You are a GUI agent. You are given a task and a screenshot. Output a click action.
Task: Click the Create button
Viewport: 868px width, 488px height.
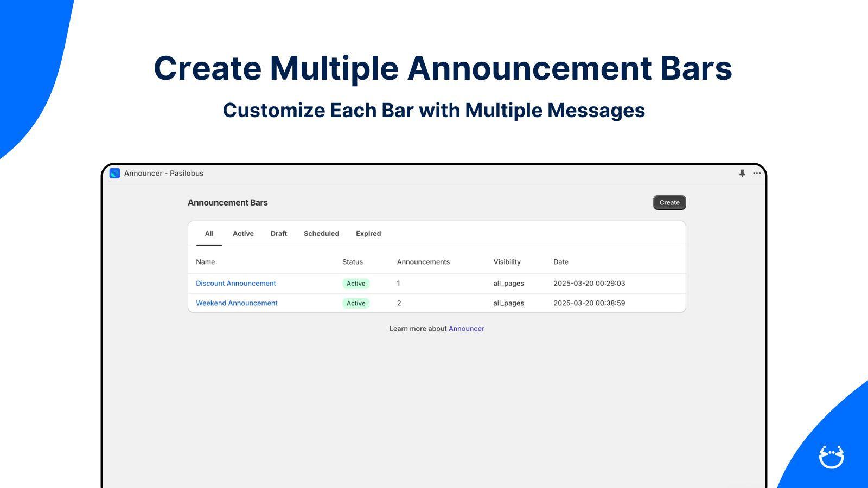(669, 202)
